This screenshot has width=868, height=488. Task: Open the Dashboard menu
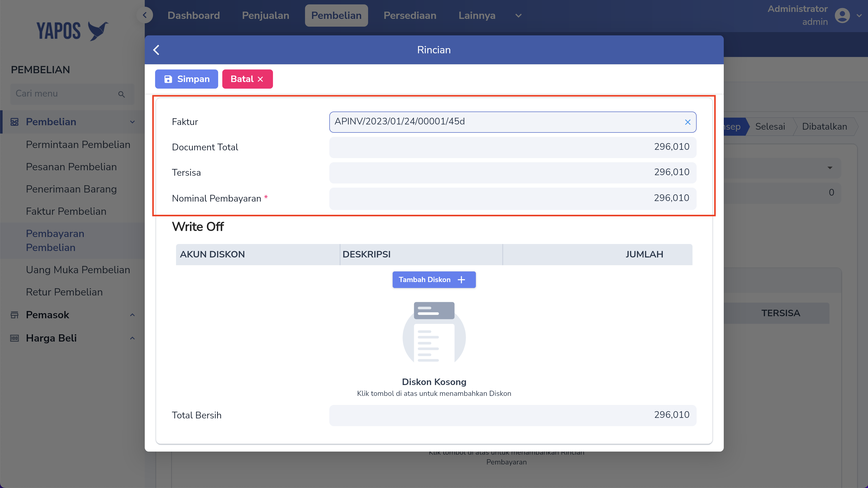(x=194, y=16)
